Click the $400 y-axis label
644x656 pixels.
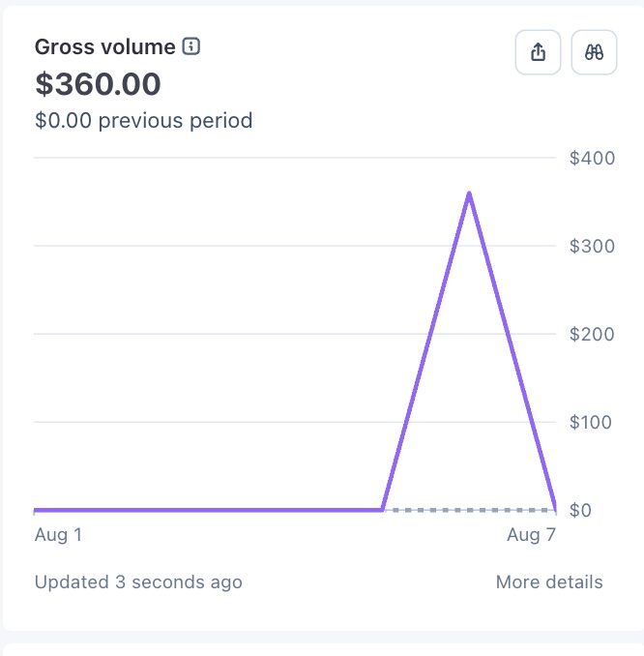coord(592,158)
